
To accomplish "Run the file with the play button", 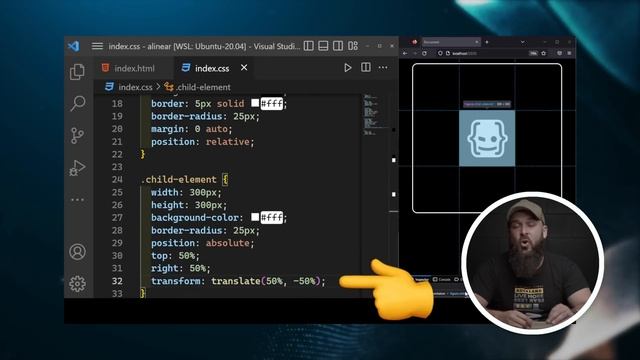I will (347, 68).
